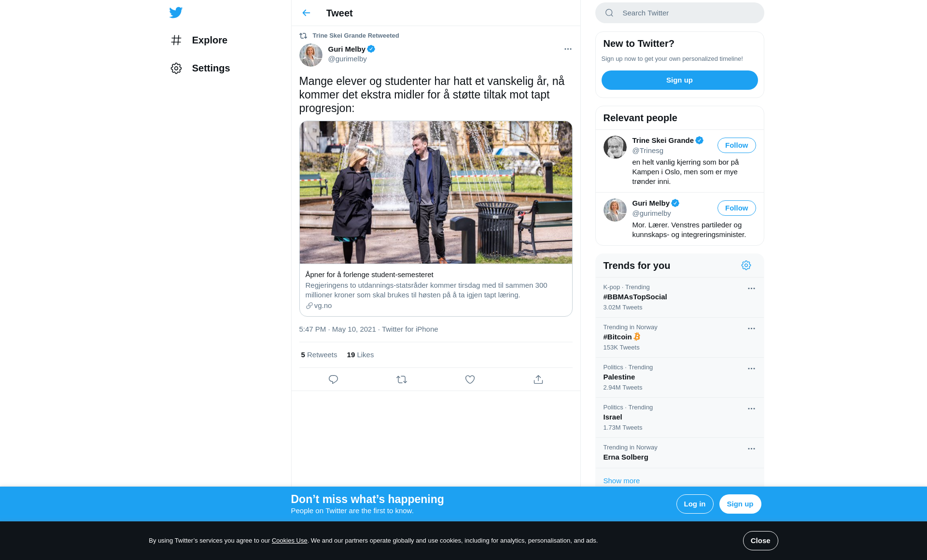
Task: Click the vg.no link icon
Action: (309, 306)
